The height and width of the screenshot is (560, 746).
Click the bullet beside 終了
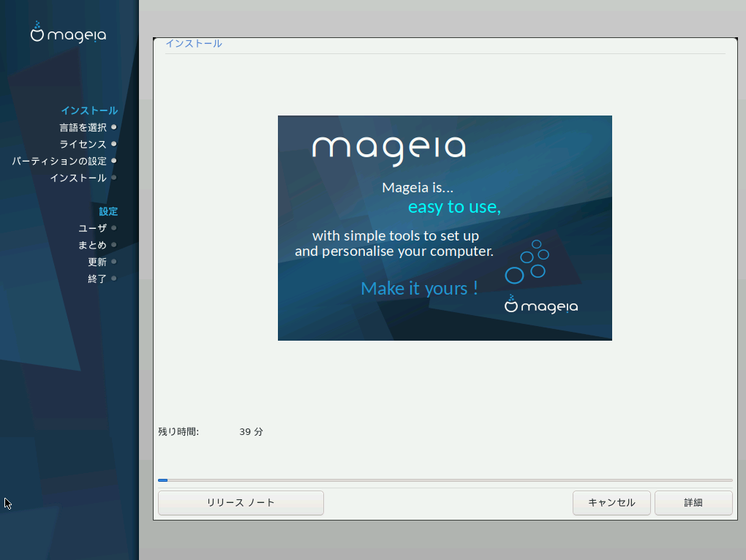click(114, 279)
